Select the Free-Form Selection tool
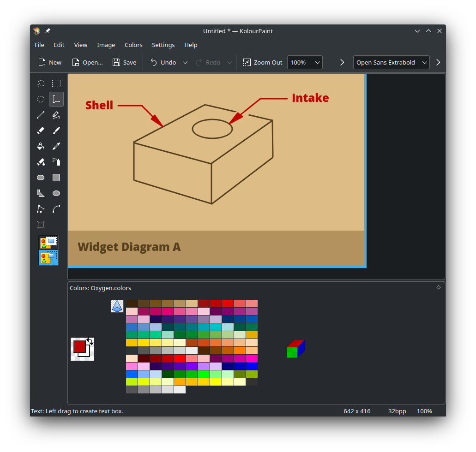Viewport: 476px width, 452px height. (41, 83)
